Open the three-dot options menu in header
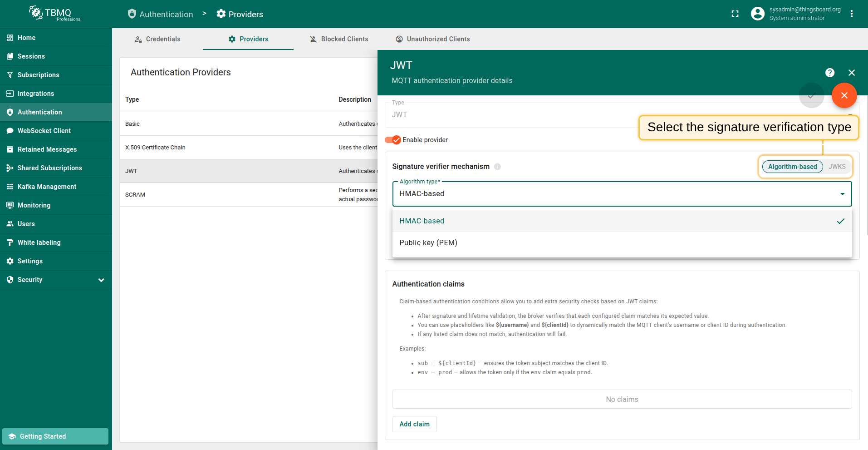The height and width of the screenshot is (450, 868). [852, 14]
